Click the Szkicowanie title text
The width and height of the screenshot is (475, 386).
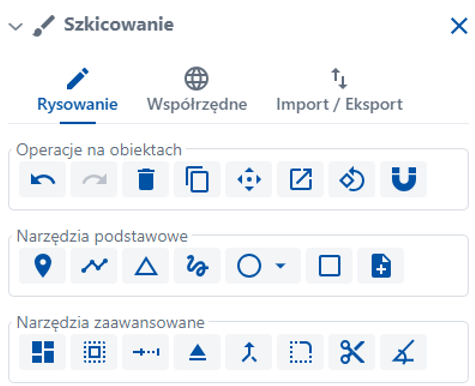pyautogui.click(x=119, y=25)
